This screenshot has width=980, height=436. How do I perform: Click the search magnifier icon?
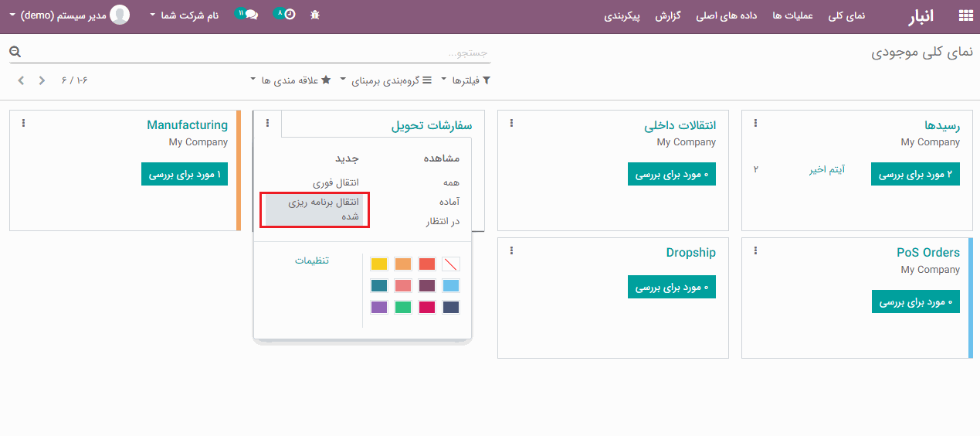pyautogui.click(x=15, y=52)
